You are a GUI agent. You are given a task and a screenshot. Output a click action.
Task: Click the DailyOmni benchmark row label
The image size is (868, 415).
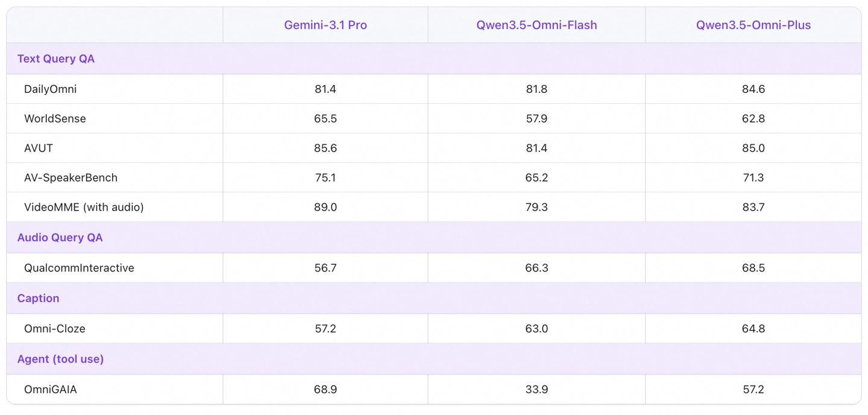click(51, 89)
